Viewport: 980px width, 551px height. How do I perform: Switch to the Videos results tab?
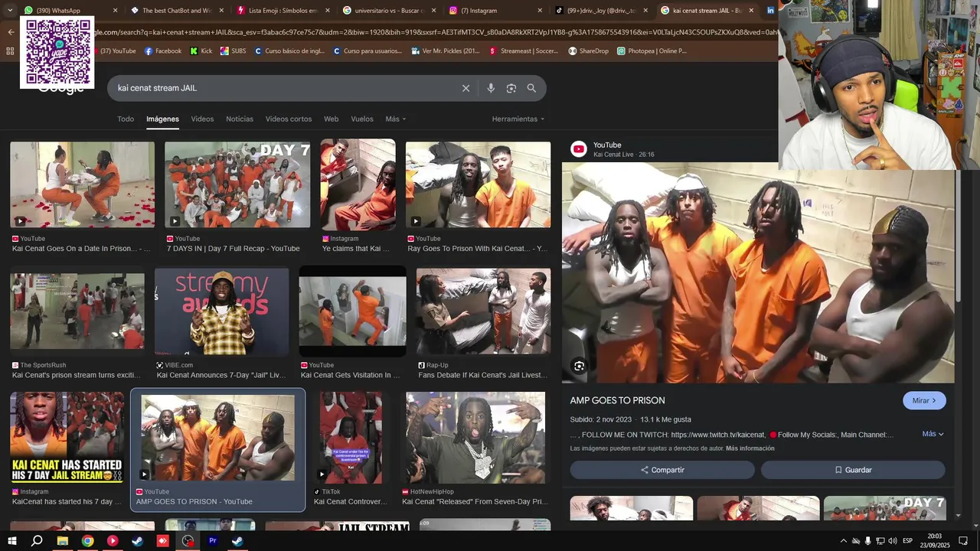(202, 119)
